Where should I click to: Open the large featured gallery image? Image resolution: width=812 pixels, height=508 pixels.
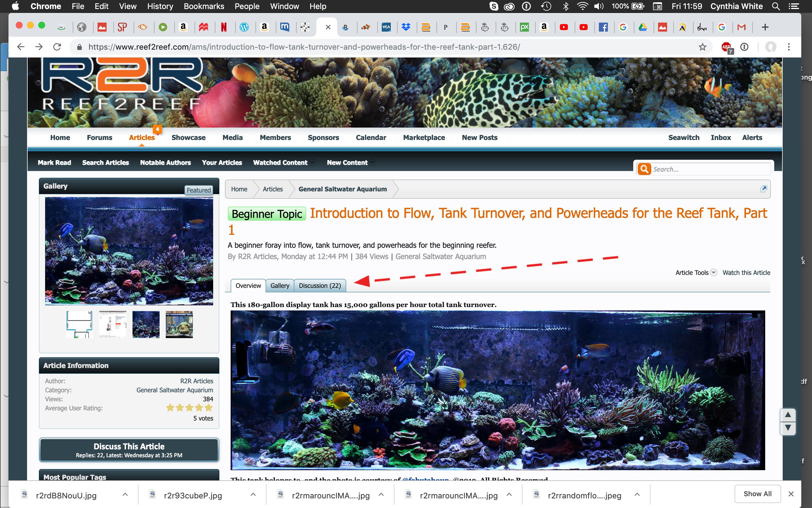pyautogui.click(x=129, y=251)
